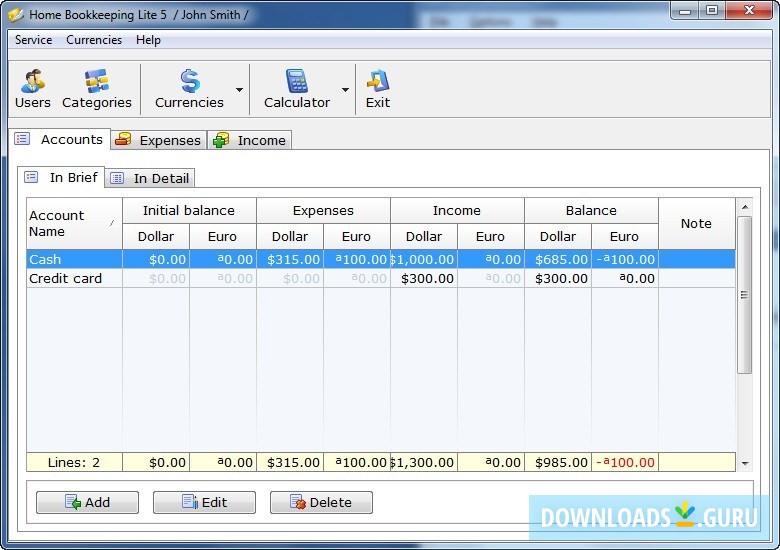Select the Cash account row

tap(381, 259)
